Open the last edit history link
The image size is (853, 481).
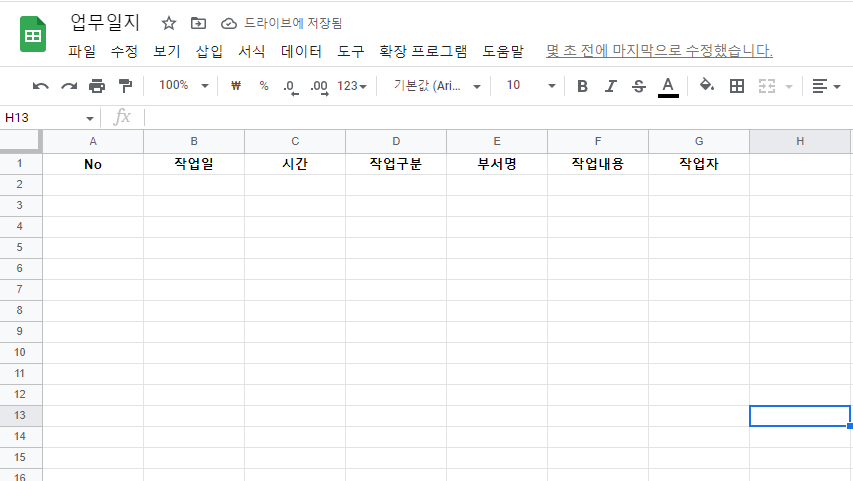[x=659, y=51]
